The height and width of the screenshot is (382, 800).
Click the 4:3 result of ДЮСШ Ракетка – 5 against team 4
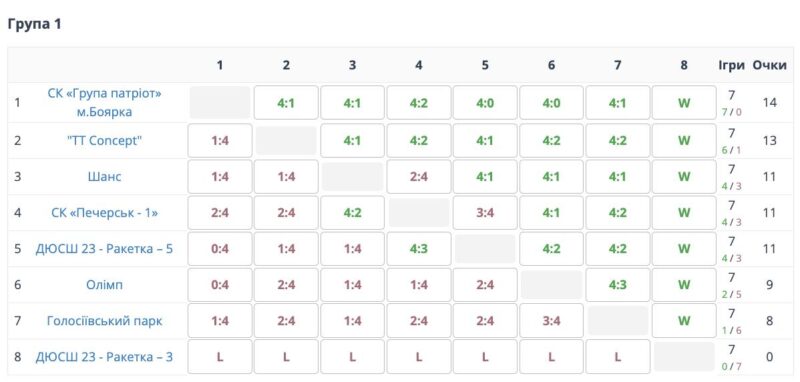419,249
